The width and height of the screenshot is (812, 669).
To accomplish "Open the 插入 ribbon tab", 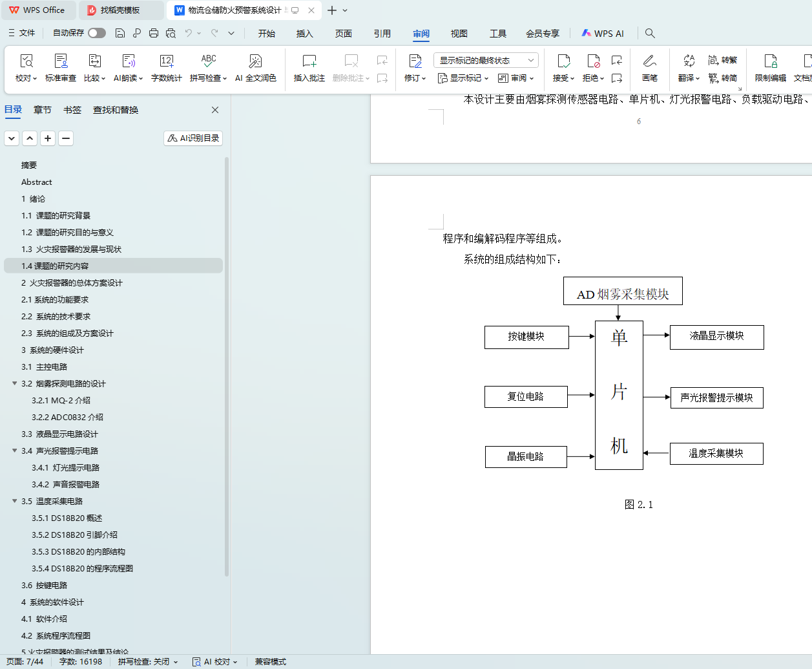I will click(305, 34).
